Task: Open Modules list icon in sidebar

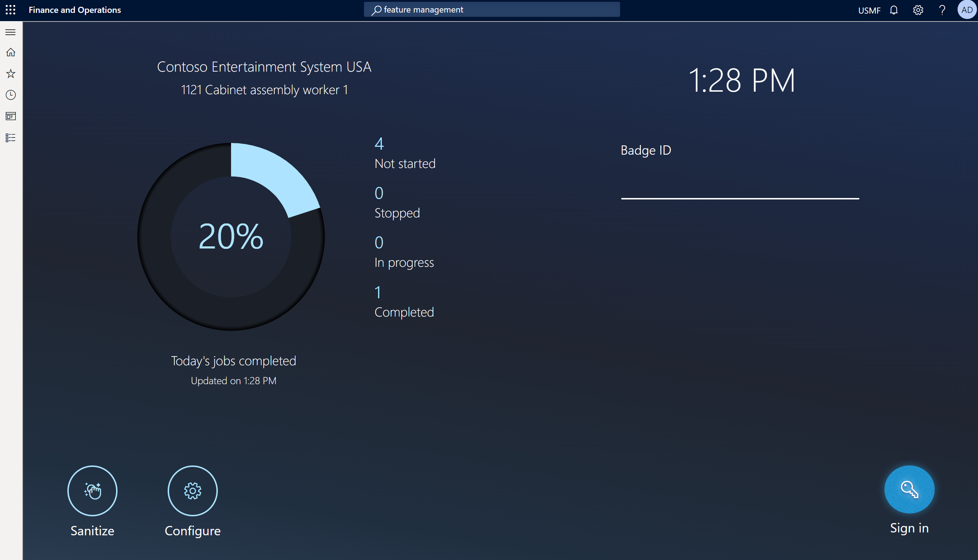Action: click(x=10, y=138)
